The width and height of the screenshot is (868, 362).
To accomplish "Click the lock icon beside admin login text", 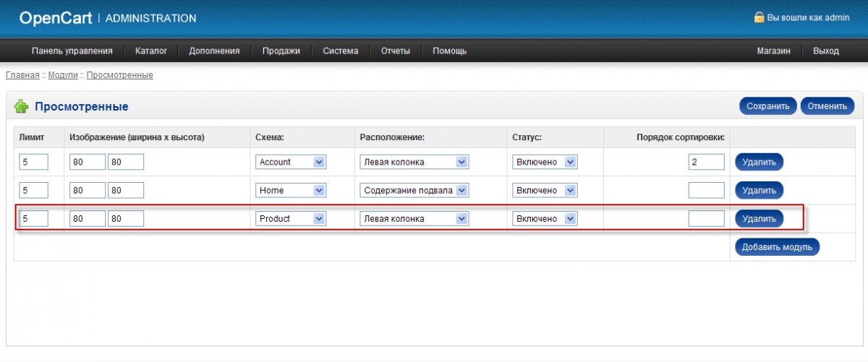I will point(759,17).
